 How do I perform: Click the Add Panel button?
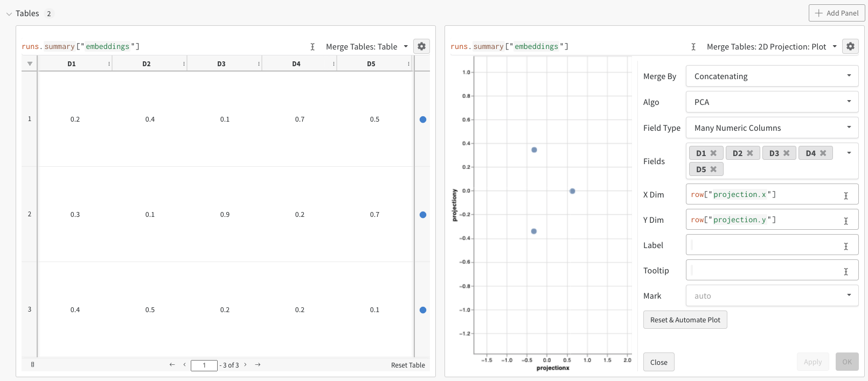(x=836, y=13)
